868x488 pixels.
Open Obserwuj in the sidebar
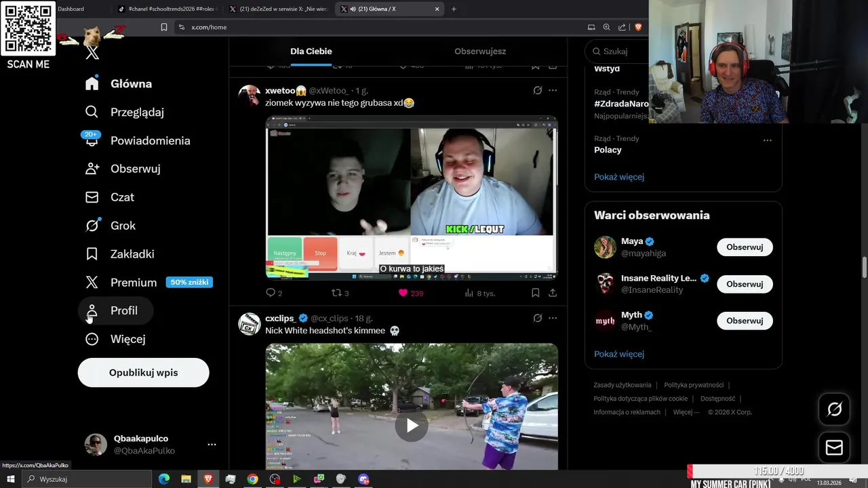tap(123, 169)
